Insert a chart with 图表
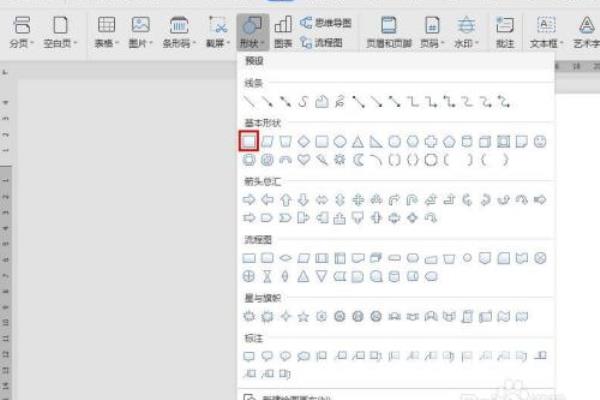This screenshot has height=400, width=600. coord(283,32)
